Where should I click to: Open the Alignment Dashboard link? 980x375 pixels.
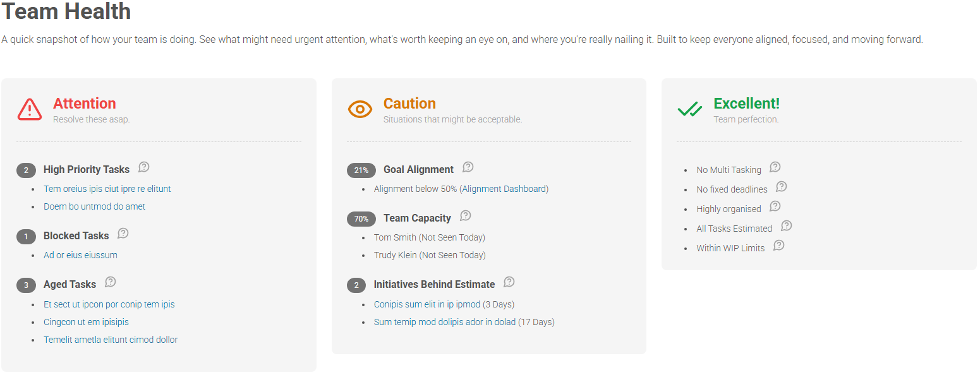(x=504, y=189)
